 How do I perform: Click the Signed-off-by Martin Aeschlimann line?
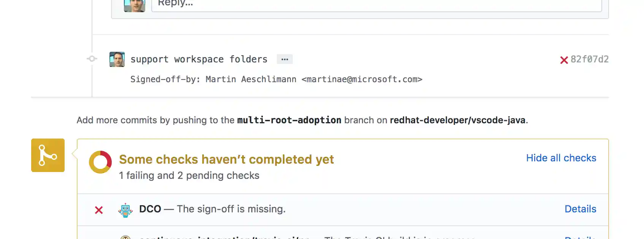point(276,79)
